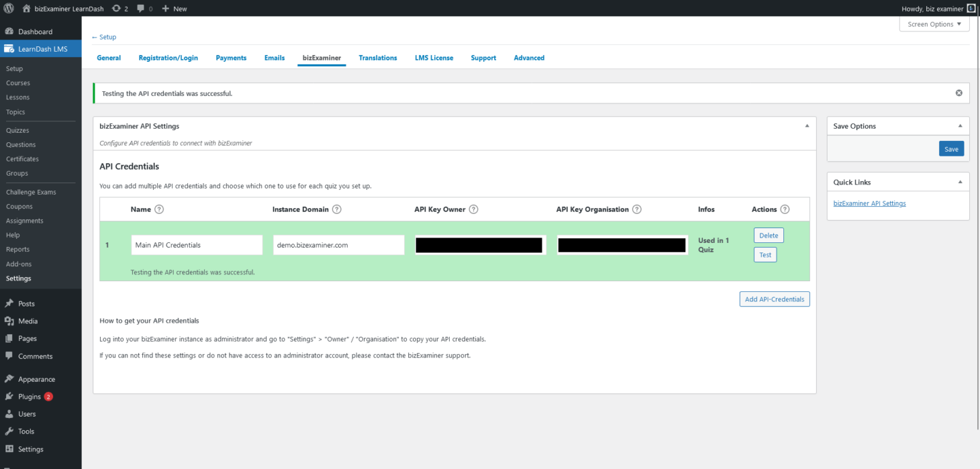This screenshot has height=469, width=980.
Task: Open the Screen Options dropdown
Action: (934, 24)
